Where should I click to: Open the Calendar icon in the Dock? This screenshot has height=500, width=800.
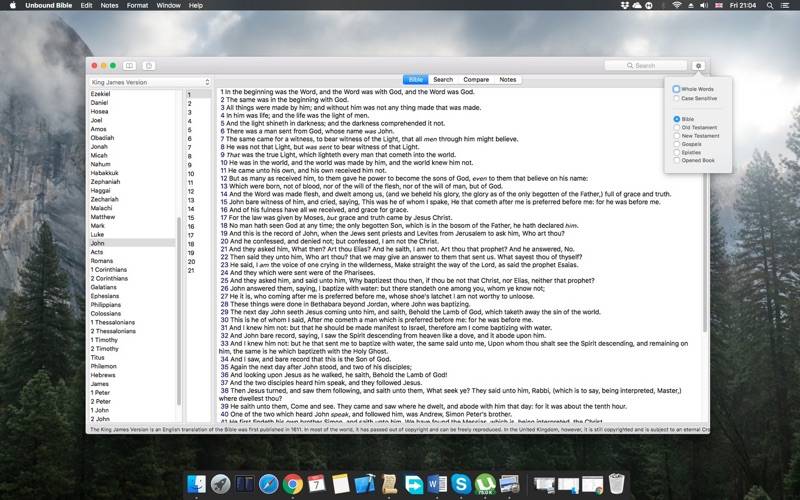tap(316, 484)
